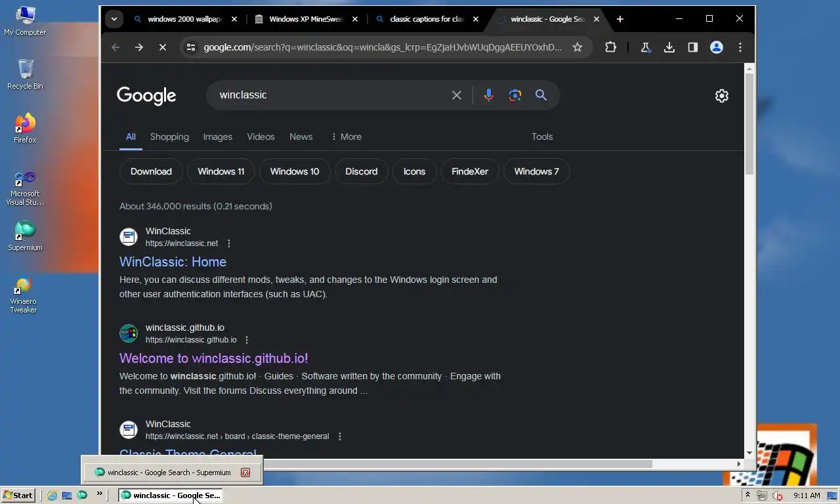Image resolution: width=840 pixels, height=504 pixels.
Task: Close the windows 2000 wallpaper tab
Action: click(x=234, y=19)
